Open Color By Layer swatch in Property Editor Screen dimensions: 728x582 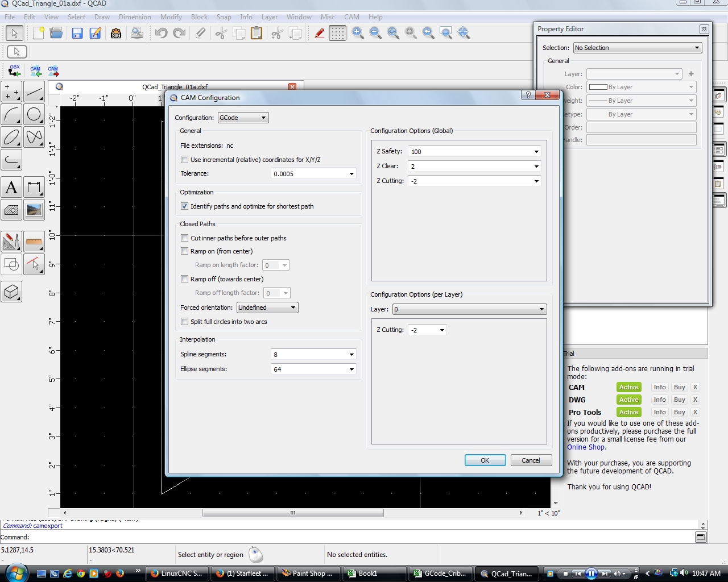pos(642,87)
